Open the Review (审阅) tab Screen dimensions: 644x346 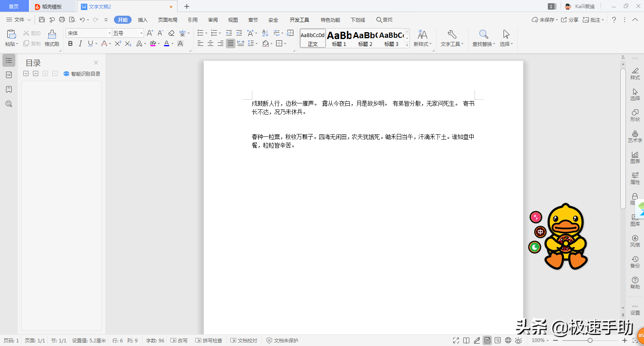(x=213, y=20)
